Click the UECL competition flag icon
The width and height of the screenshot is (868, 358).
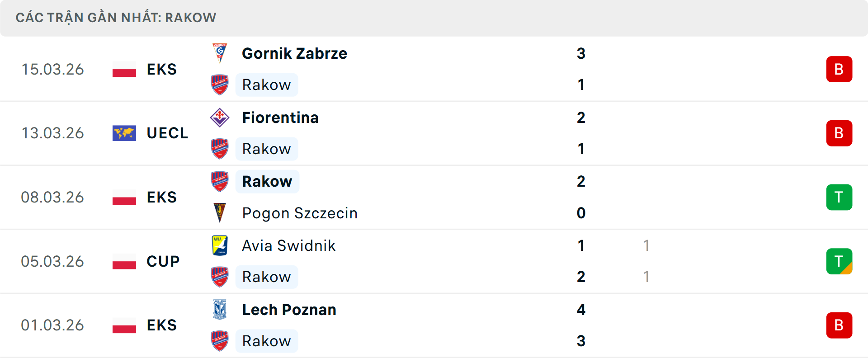pos(124,133)
